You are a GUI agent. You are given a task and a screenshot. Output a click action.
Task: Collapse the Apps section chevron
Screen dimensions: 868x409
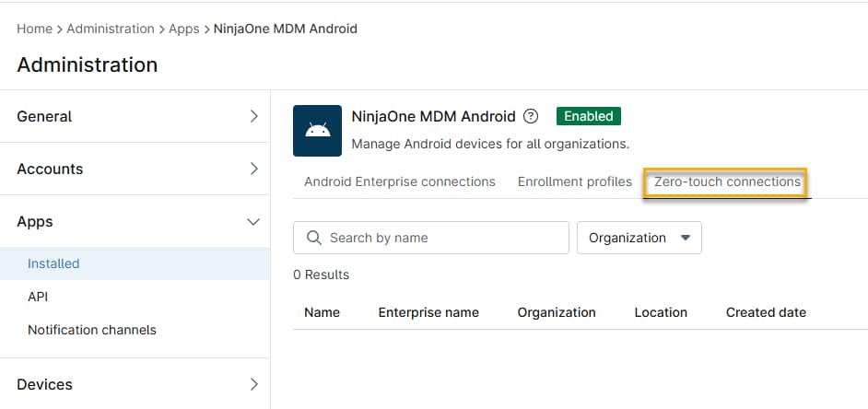click(253, 221)
